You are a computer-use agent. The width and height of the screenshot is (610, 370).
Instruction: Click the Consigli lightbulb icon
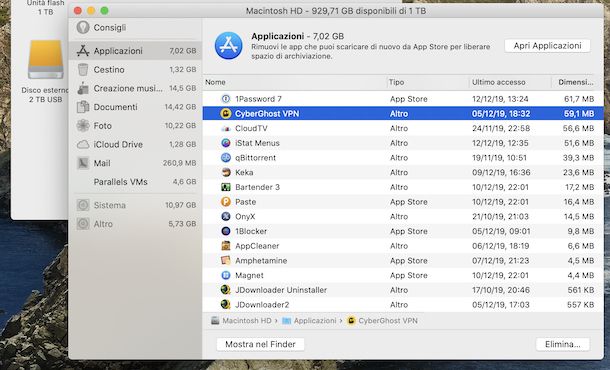pyautogui.click(x=83, y=27)
